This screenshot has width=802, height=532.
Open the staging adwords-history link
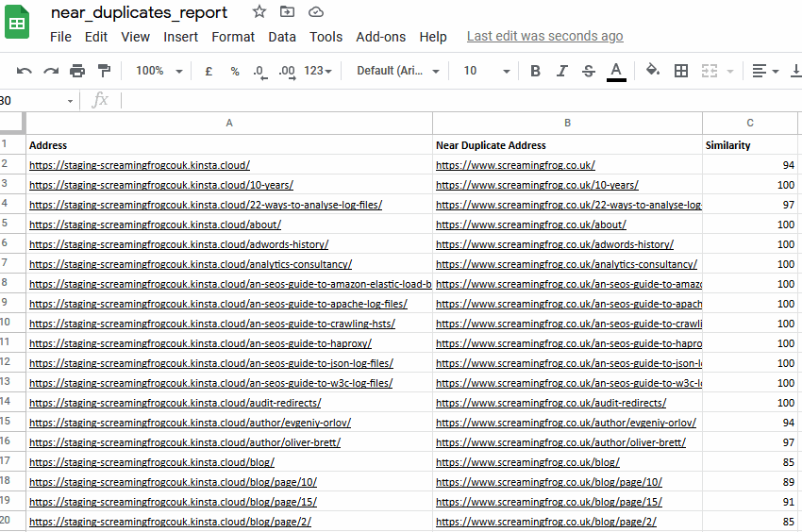[x=178, y=244]
